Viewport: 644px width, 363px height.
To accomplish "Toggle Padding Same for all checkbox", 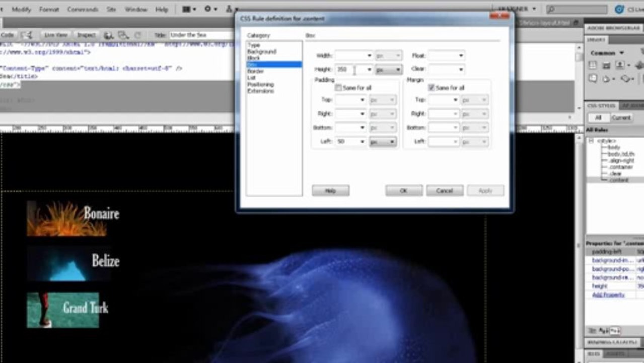I will pos(338,88).
